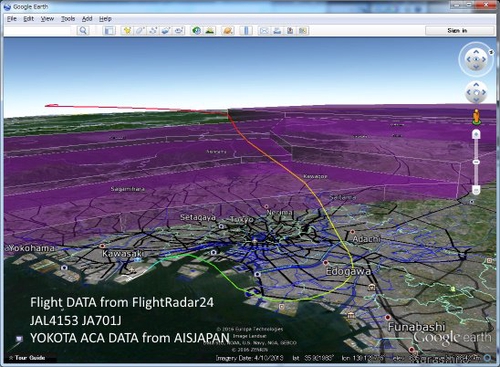This screenshot has height=367, width=500.
Task: Toggle the historical imagery clock icon
Action: 197,31
